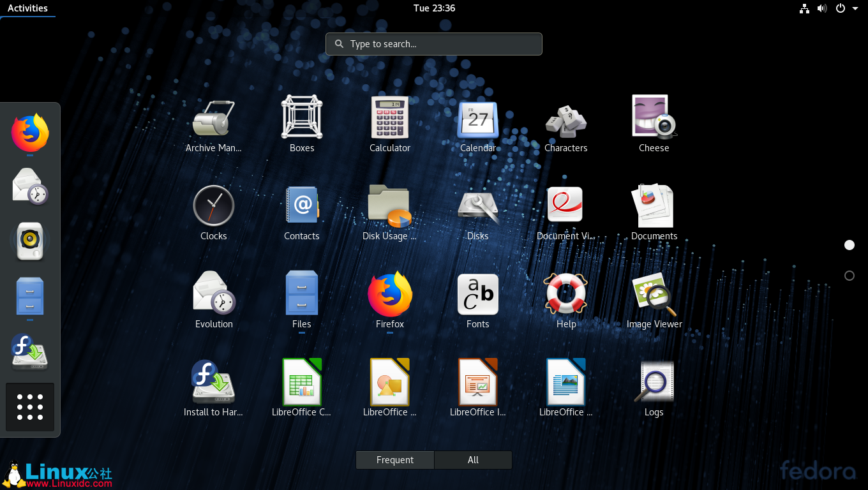The image size is (868, 490).
Task: Launch the Documents application
Action: coord(654,213)
